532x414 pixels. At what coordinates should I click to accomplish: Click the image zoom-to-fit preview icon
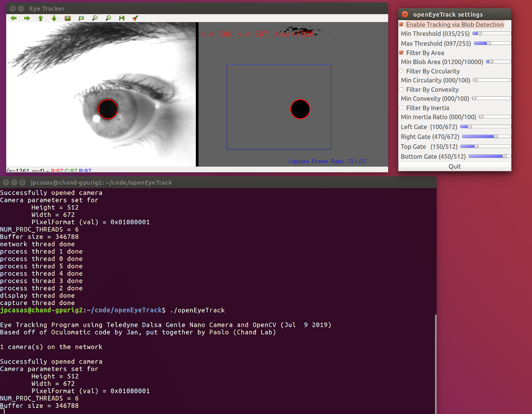pos(81,18)
